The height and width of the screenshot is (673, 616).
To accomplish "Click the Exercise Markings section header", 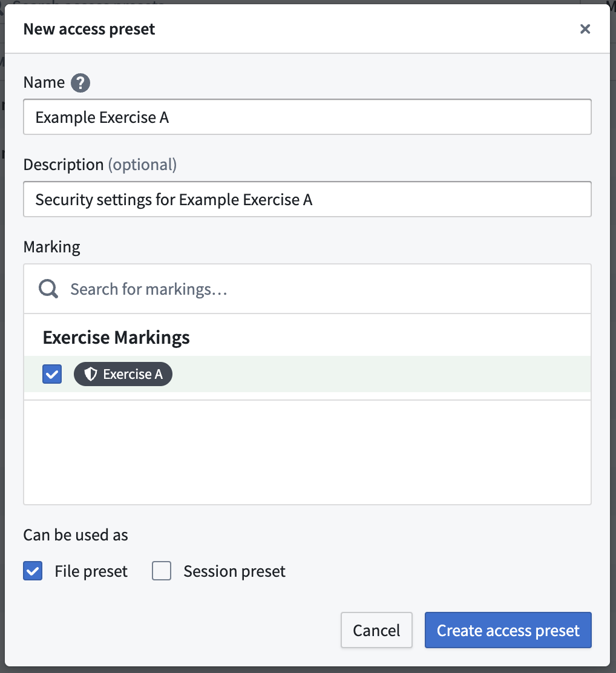I will coord(116,337).
